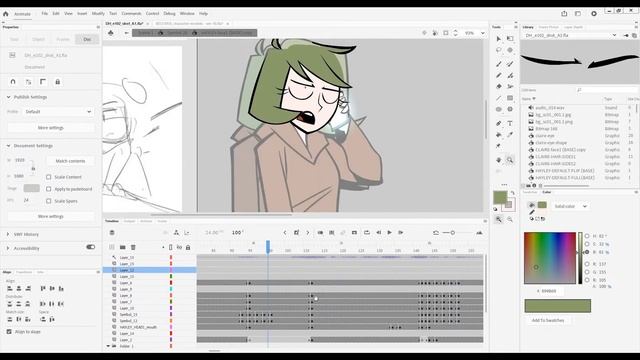Open the Commands menu
Viewport: 640px width, 360px height.
131,13
